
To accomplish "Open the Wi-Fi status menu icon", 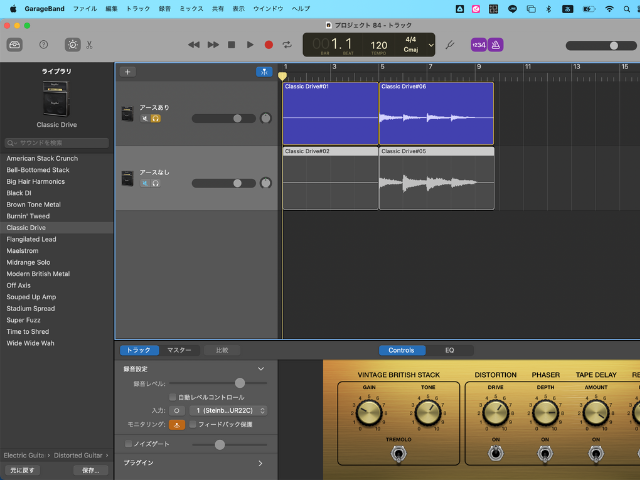I will tap(609, 9).
